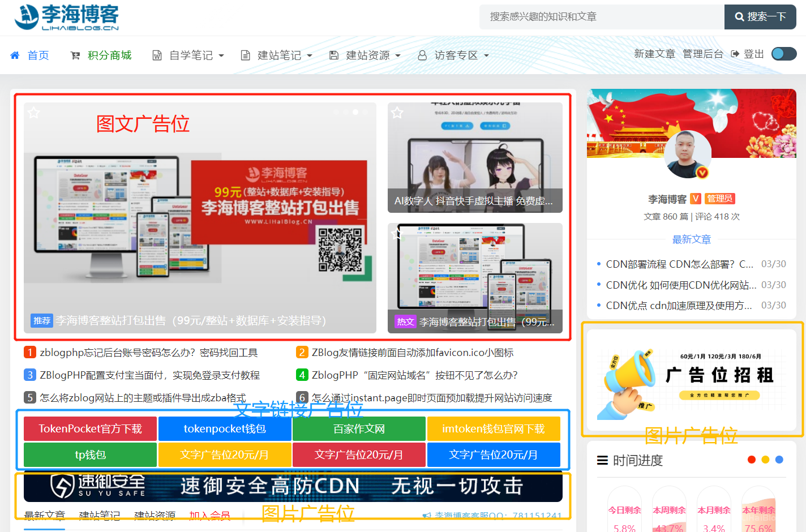Click the logout icon next to 登出
The width and height of the screenshot is (806, 532).
(x=735, y=54)
